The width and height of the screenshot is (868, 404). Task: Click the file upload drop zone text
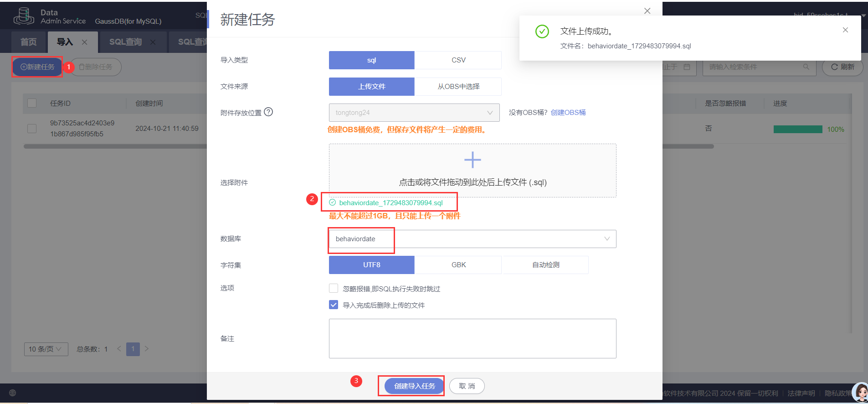(x=473, y=182)
